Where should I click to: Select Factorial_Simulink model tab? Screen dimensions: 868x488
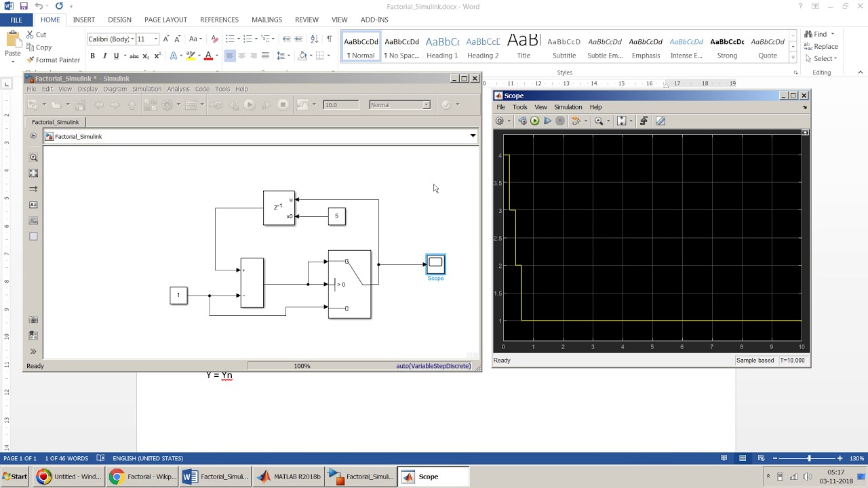pyautogui.click(x=55, y=122)
